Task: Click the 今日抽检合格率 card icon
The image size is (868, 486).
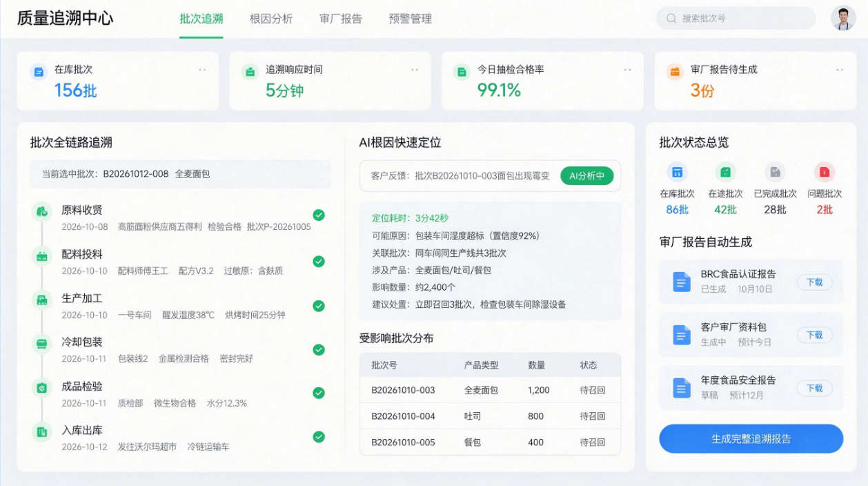Action: pyautogui.click(x=462, y=71)
